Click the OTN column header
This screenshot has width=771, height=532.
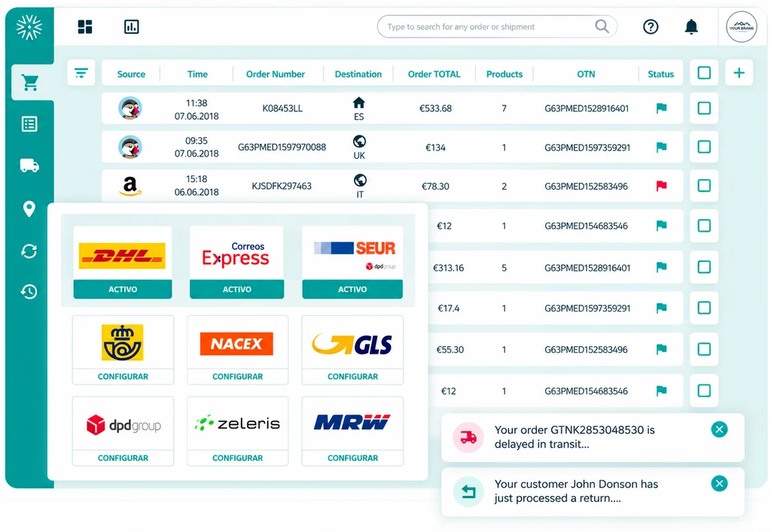[x=586, y=74]
